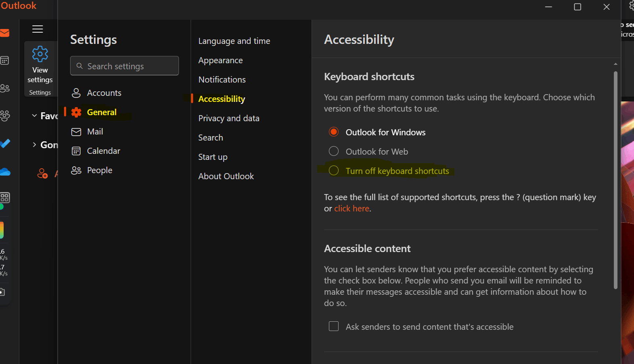Select Outlook for Windows radio button
Viewport: 634px width, 364px height.
(x=334, y=132)
